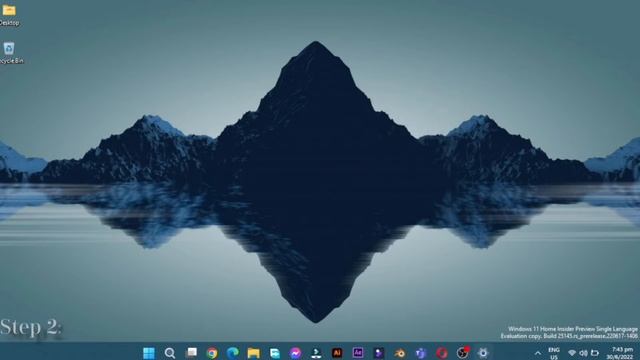Open OBS Studio with red badge
The width and height of the screenshot is (640, 360).
click(x=463, y=353)
